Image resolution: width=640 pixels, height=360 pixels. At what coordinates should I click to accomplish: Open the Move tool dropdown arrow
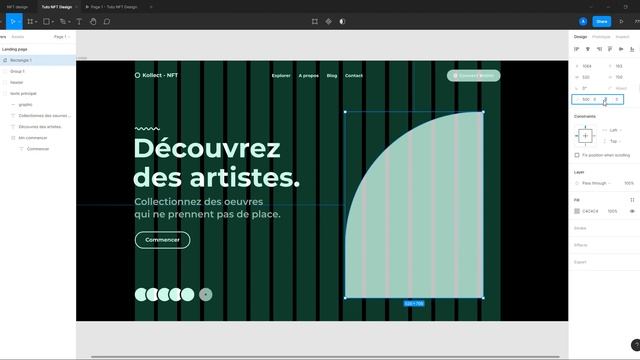[19, 22]
